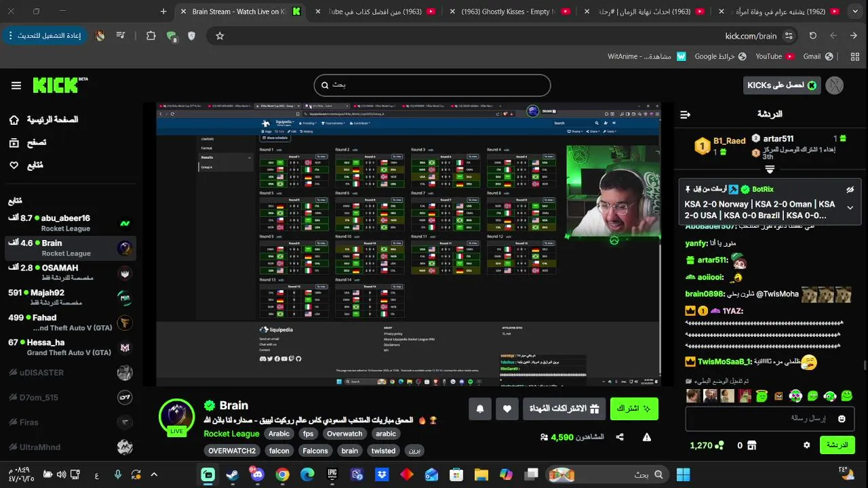
Task: Expand the pinned BotRix message chevron
Action: [850, 208]
